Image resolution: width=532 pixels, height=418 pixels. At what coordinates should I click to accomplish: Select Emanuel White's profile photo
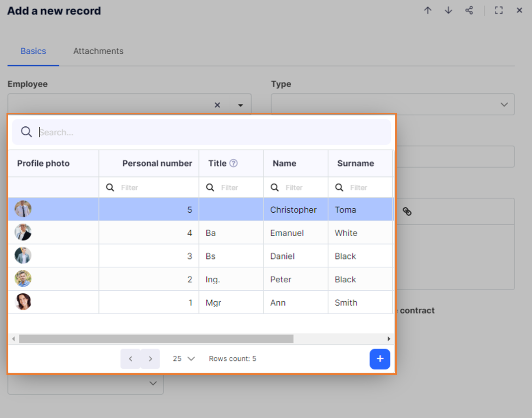pos(23,232)
